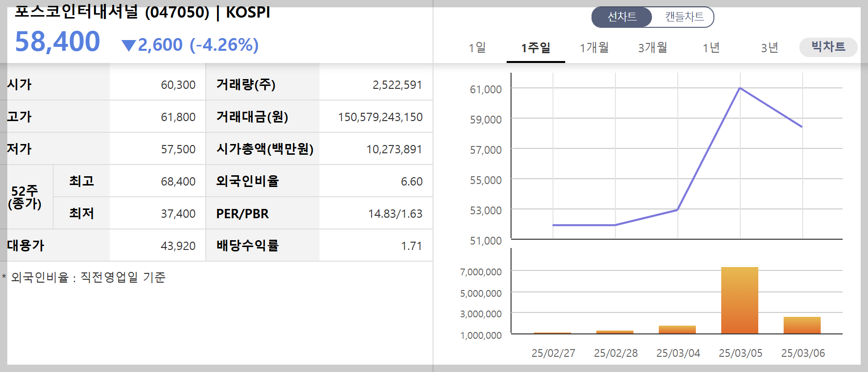Click the 저가 value 57,500

[x=178, y=149]
